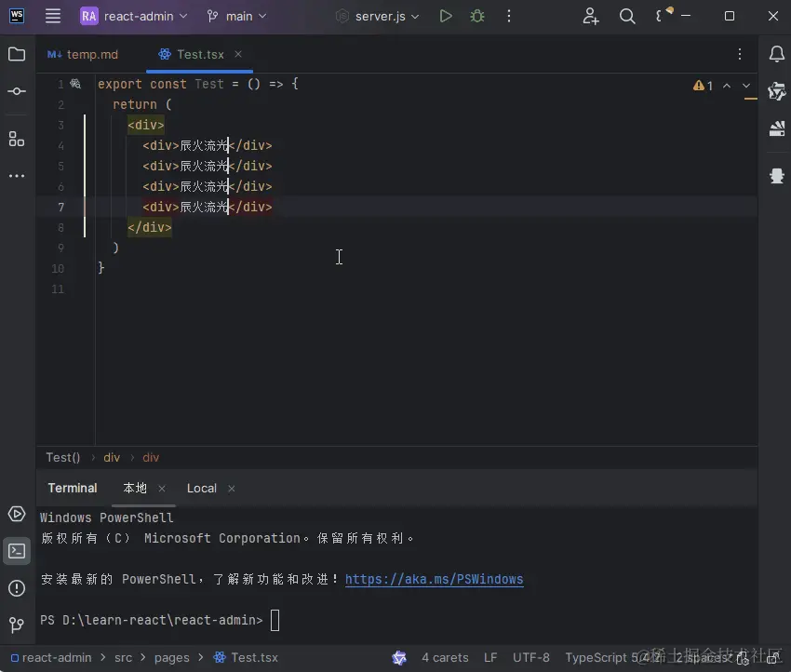Open Search Everywhere magnifier icon

coord(627,16)
